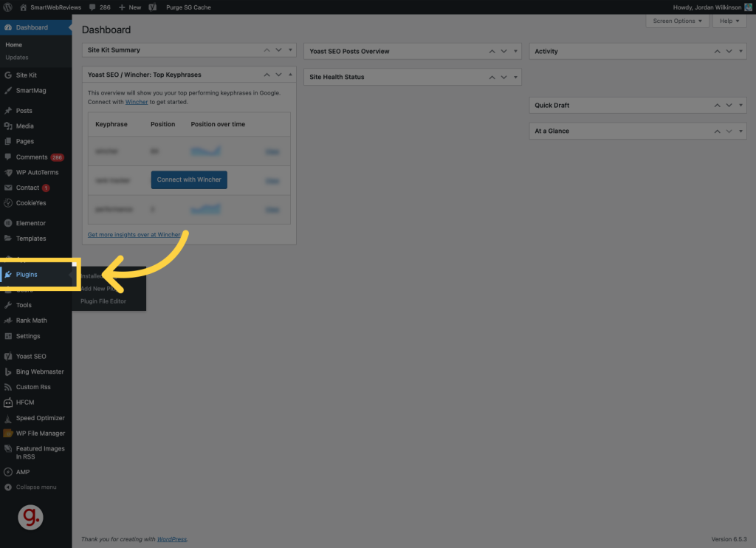Toggle the Quick Draft panel arrow
Image resolution: width=756 pixels, height=548 pixels.
[741, 106]
